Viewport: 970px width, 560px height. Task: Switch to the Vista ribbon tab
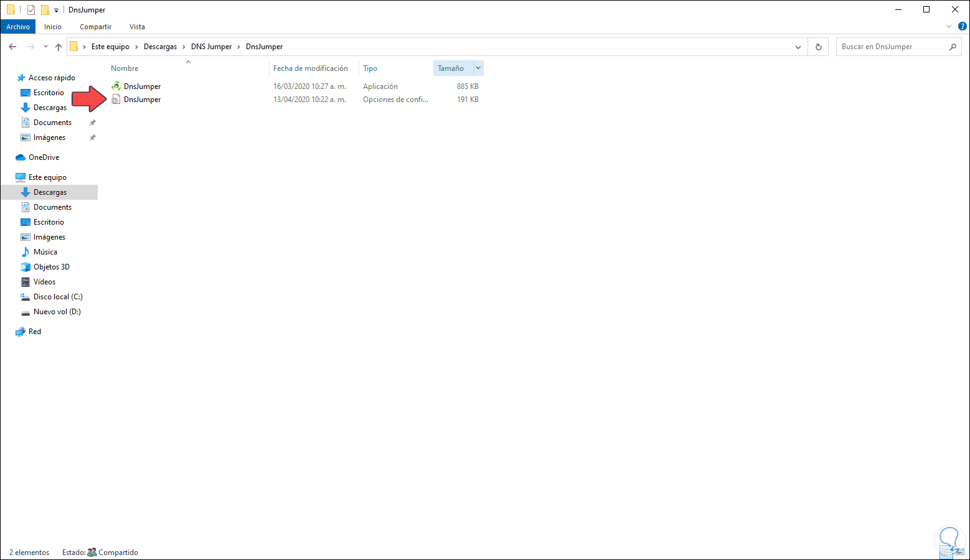pyautogui.click(x=137, y=27)
